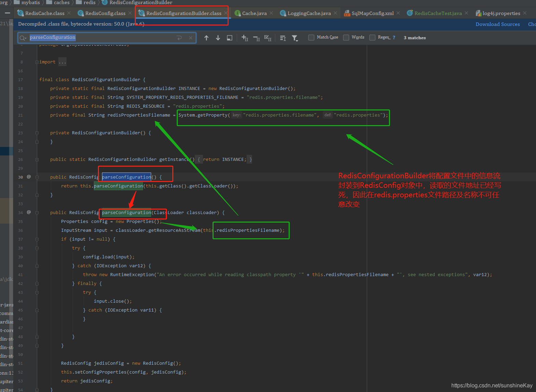536x392 pixels.
Task: Click the new-line icon in search field
Action: pyautogui.click(x=179, y=38)
